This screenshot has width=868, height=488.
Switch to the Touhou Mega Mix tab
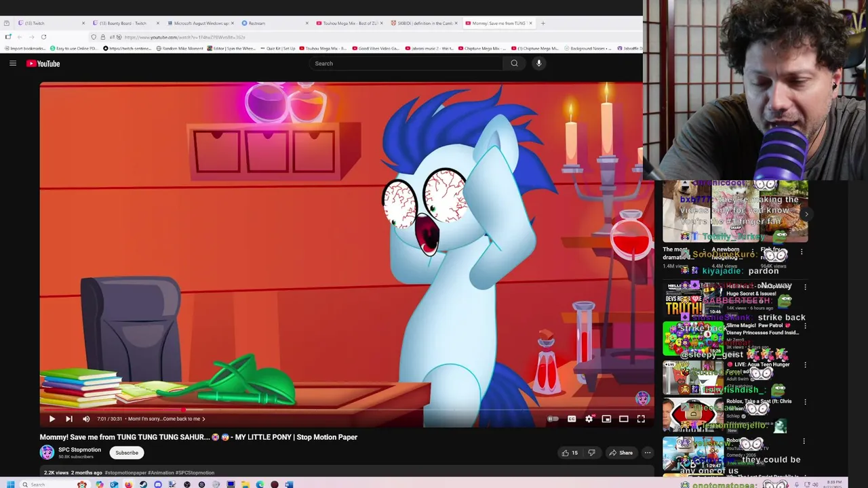pyautogui.click(x=349, y=23)
